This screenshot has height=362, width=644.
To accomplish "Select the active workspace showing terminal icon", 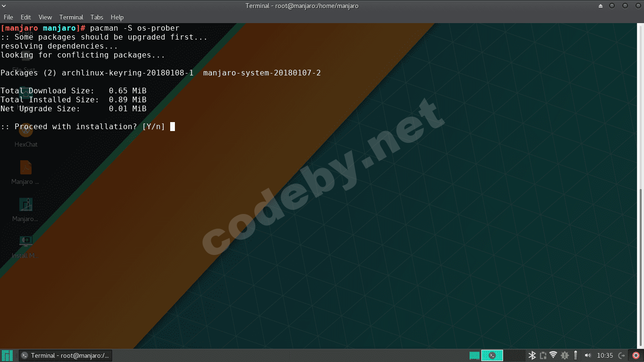I will pyautogui.click(x=492, y=355).
